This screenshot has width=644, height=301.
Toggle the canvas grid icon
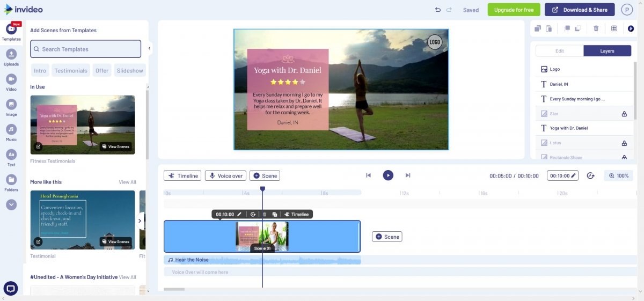614,28
